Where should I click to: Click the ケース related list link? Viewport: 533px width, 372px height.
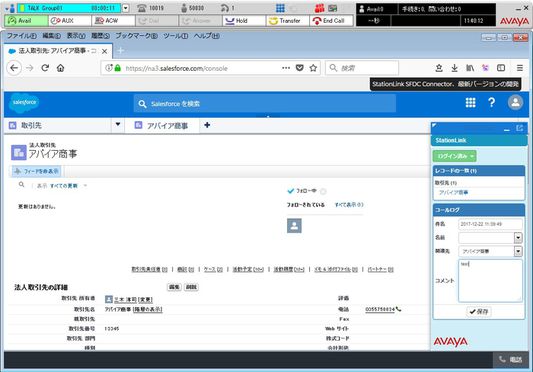click(213, 269)
